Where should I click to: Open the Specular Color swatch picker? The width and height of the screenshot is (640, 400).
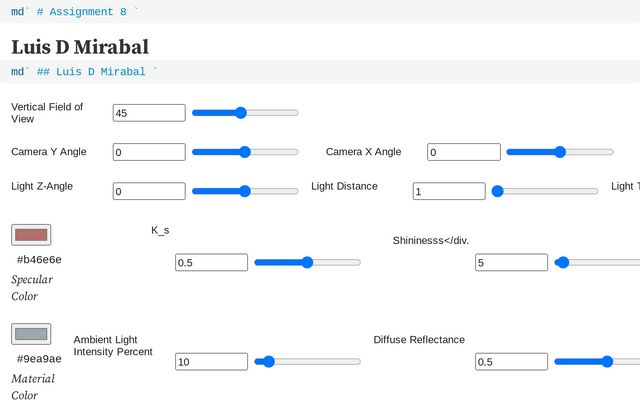click(x=31, y=235)
